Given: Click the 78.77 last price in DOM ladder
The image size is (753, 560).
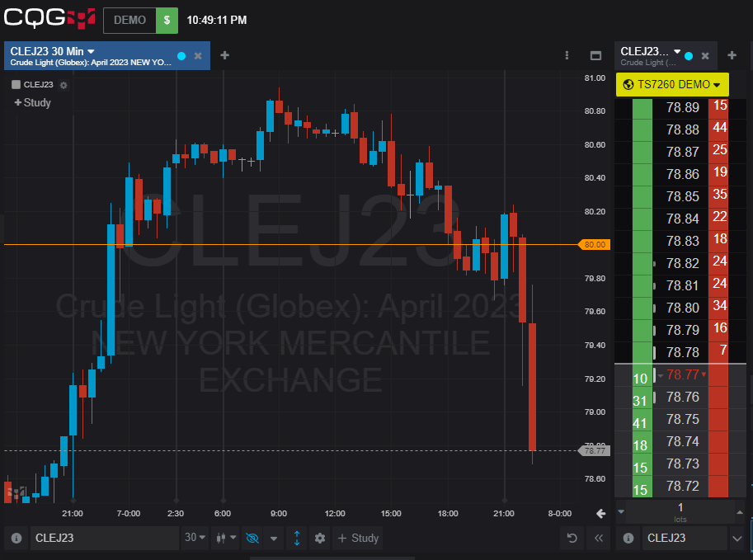Looking at the screenshot, I should (683, 374).
